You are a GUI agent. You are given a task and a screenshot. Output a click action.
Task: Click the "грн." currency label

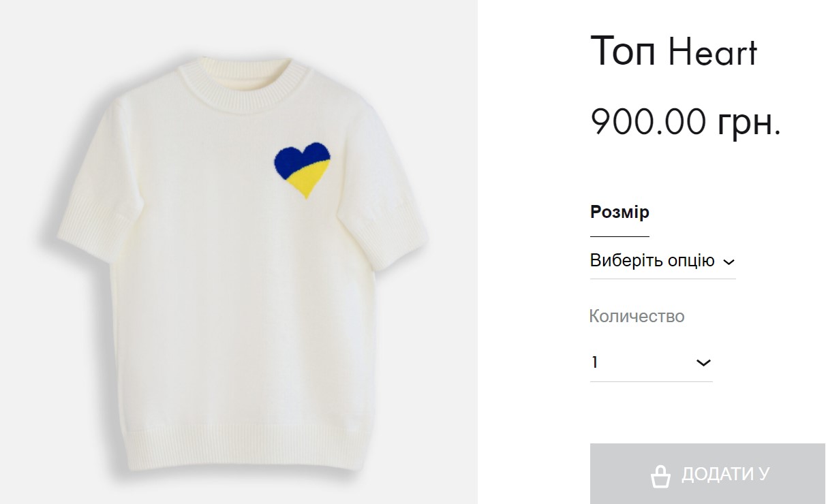tap(748, 122)
